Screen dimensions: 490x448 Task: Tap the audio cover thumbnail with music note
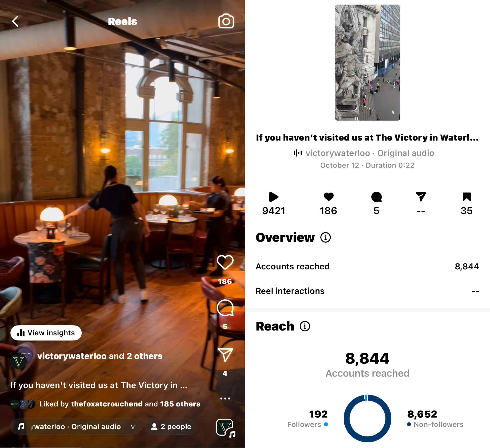225,428
